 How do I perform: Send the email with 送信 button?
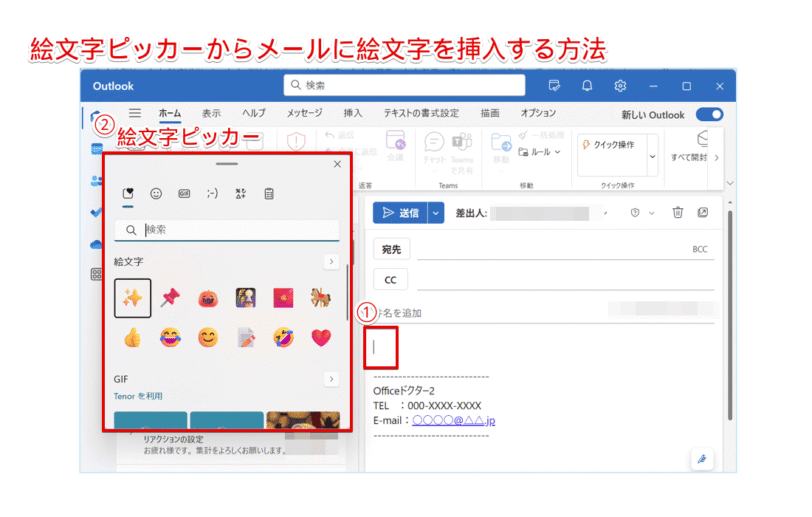400,213
